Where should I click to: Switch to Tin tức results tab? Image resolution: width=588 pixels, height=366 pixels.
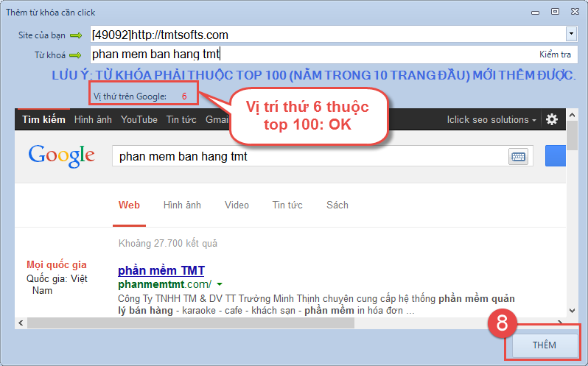[287, 205]
